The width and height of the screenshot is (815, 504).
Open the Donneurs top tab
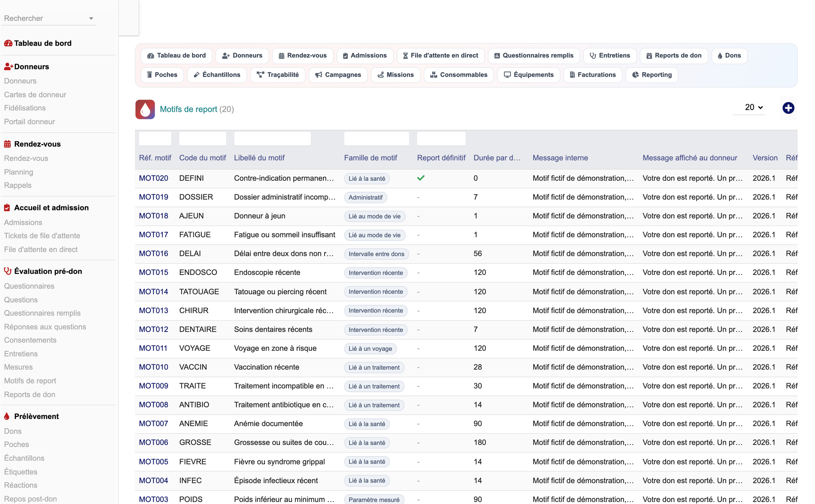tap(242, 56)
